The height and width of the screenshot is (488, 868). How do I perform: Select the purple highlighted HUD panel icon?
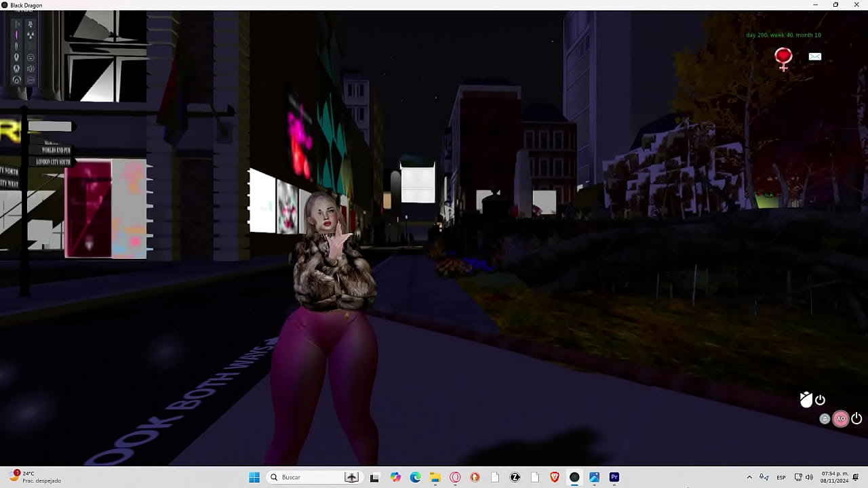click(x=17, y=35)
